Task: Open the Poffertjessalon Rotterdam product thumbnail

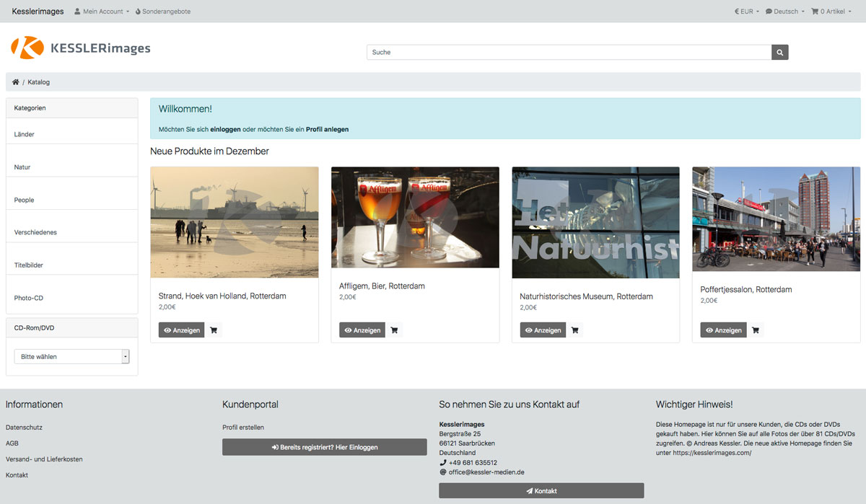Action: 776,219
